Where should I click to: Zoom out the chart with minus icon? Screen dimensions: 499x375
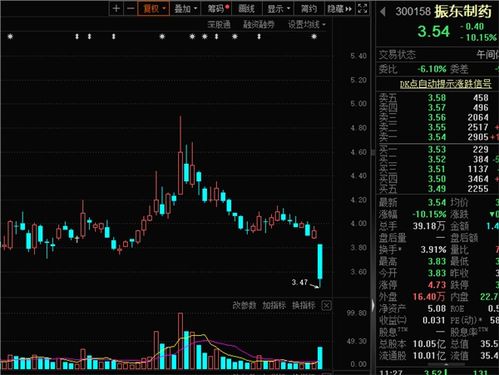131,9
